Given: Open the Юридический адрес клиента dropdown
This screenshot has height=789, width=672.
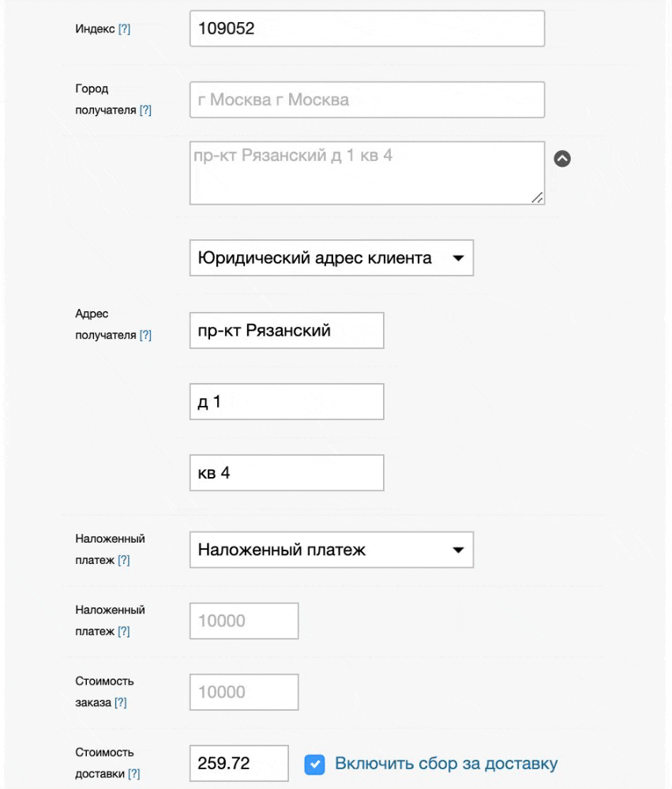Looking at the screenshot, I should point(332,258).
